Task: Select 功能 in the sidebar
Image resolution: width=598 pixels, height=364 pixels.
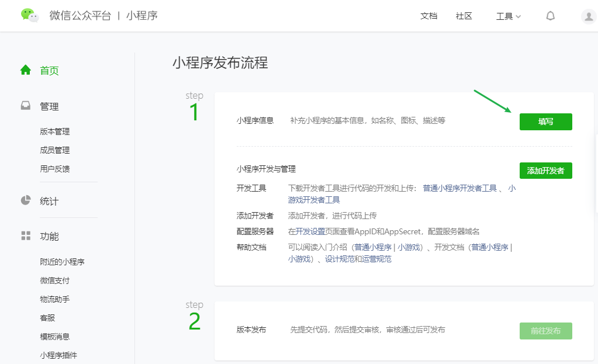Action: 49,236
